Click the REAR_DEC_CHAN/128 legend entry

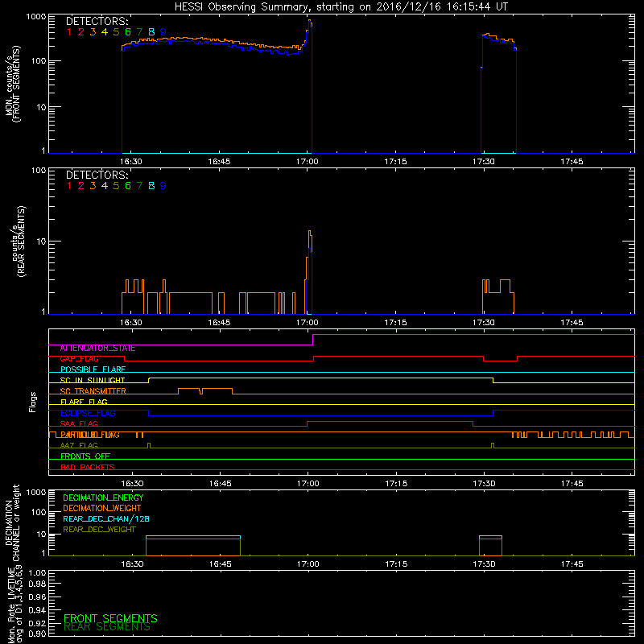(x=106, y=519)
